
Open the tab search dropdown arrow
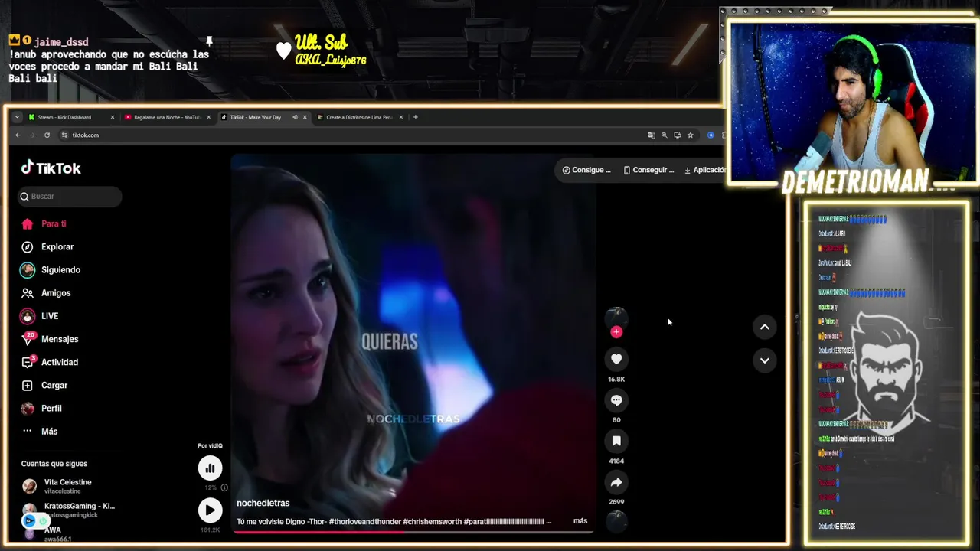tap(17, 117)
